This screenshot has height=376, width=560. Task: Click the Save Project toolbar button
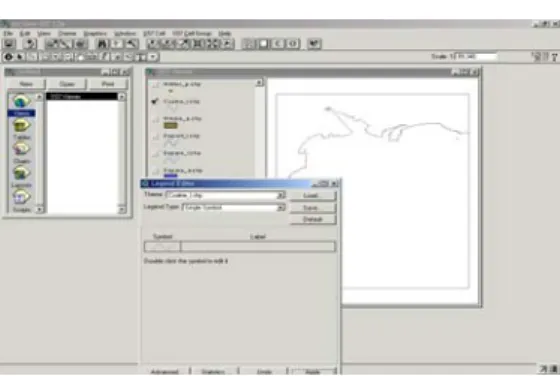(x=9, y=44)
